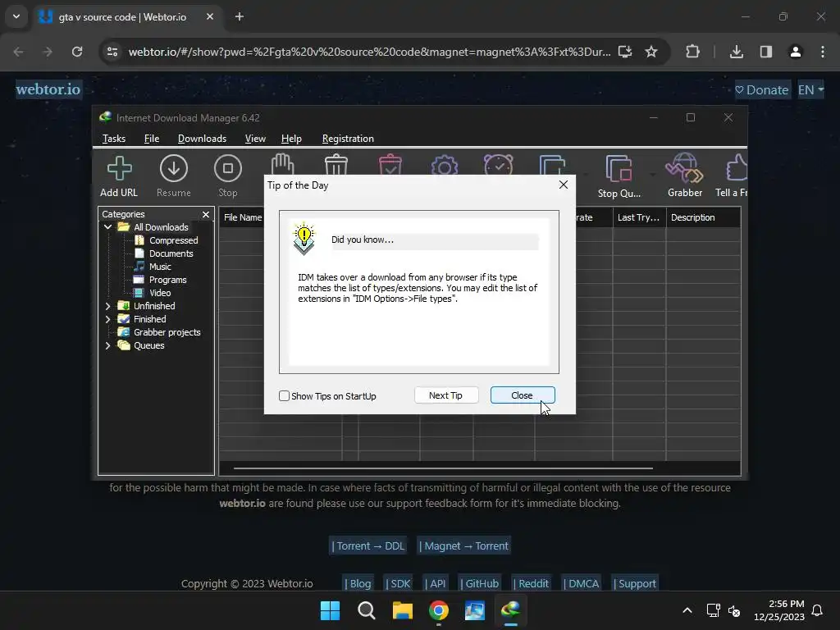Open the Chrome tab search dropdown
Image resolution: width=840 pixels, height=630 pixels.
click(16, 16)
